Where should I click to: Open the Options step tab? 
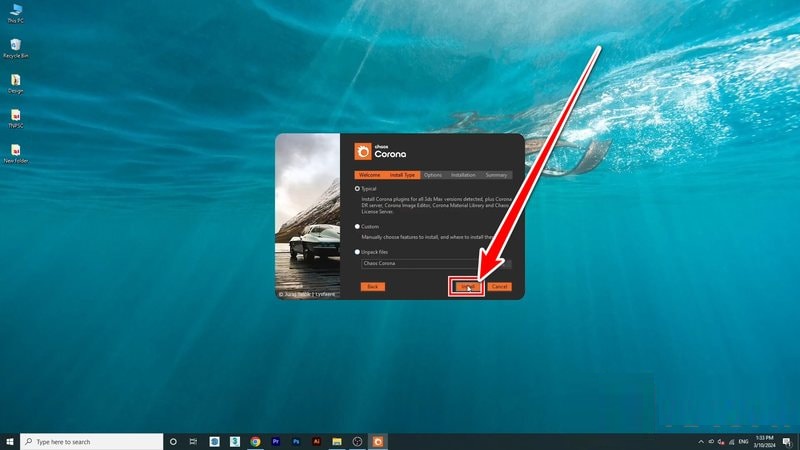433,175
